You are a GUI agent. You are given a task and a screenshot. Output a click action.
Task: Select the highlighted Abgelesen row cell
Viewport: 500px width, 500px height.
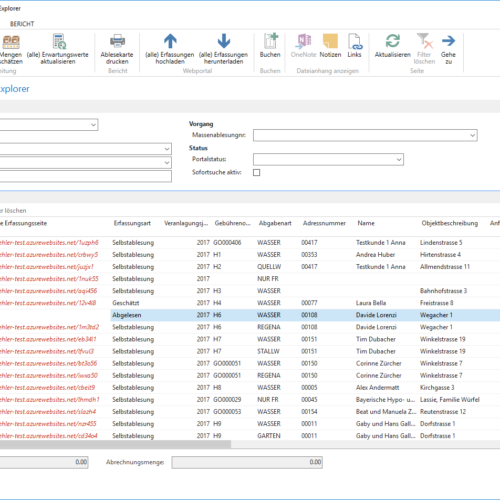127,315
